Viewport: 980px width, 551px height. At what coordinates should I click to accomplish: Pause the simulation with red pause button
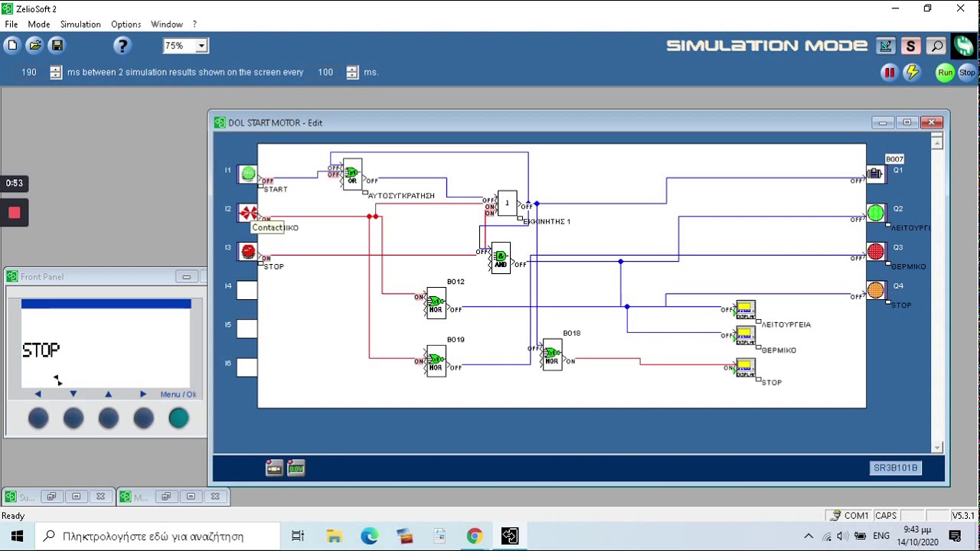coord(889,73)
